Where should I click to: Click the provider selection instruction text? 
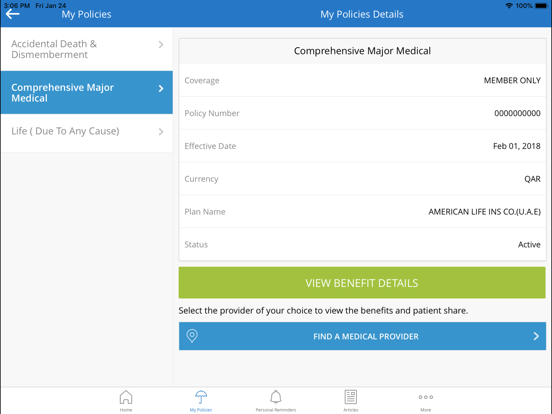(x=323, y=311)
